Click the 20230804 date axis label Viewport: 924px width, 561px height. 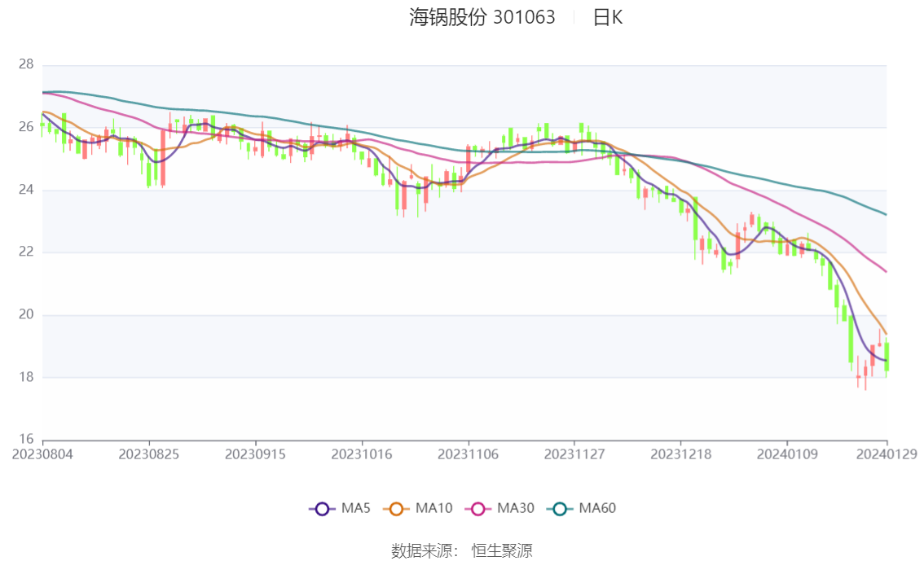point(42,454)
